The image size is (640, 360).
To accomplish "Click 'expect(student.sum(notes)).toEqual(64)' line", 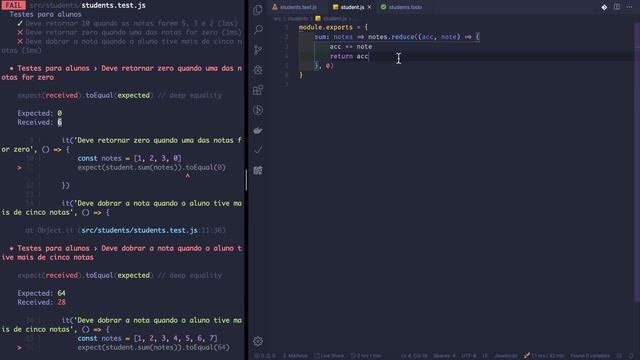I will (153, 348).
